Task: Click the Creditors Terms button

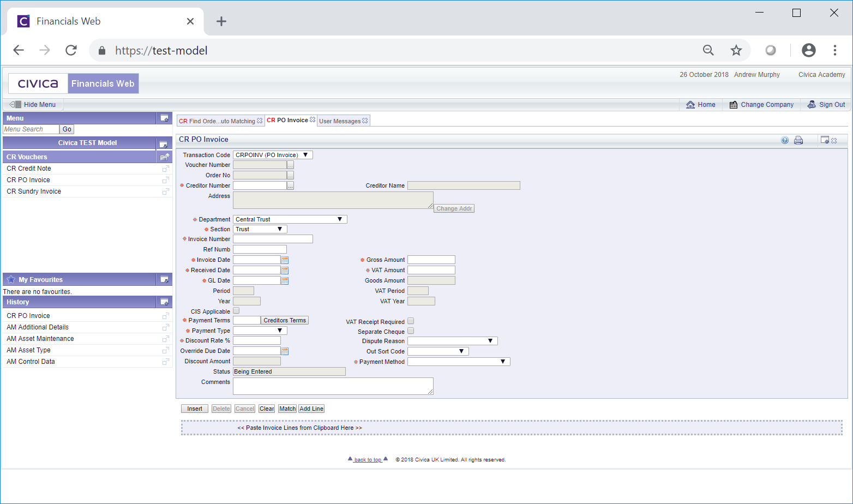Action: coord(285,320)
